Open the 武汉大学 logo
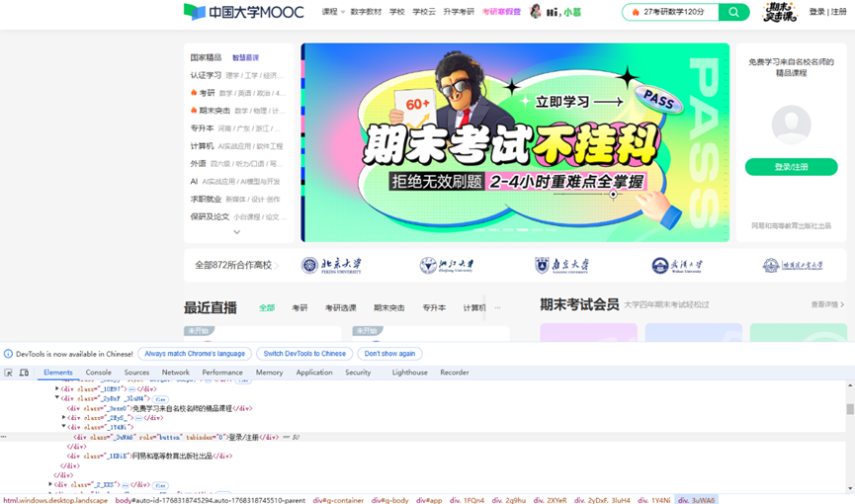The width and height of the screenshot is (855, 504). click(x=677, y=265)
